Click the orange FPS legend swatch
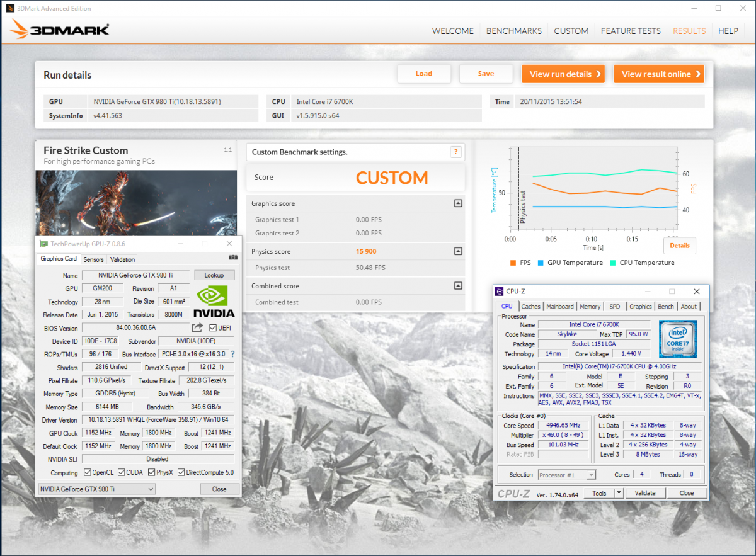Screen dimensions: 756x556 513,263
